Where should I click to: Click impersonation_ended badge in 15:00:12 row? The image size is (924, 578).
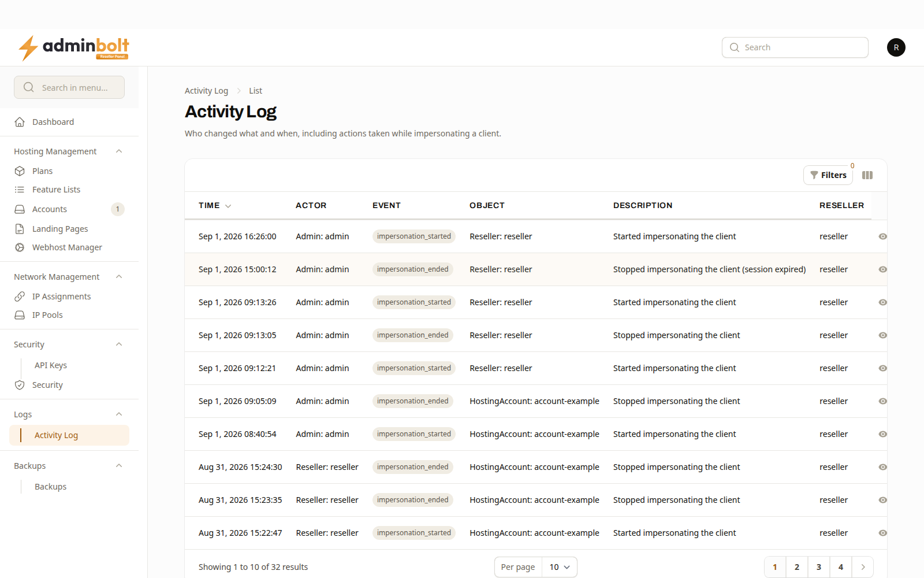pyautogui.click(x=412, y=269)
